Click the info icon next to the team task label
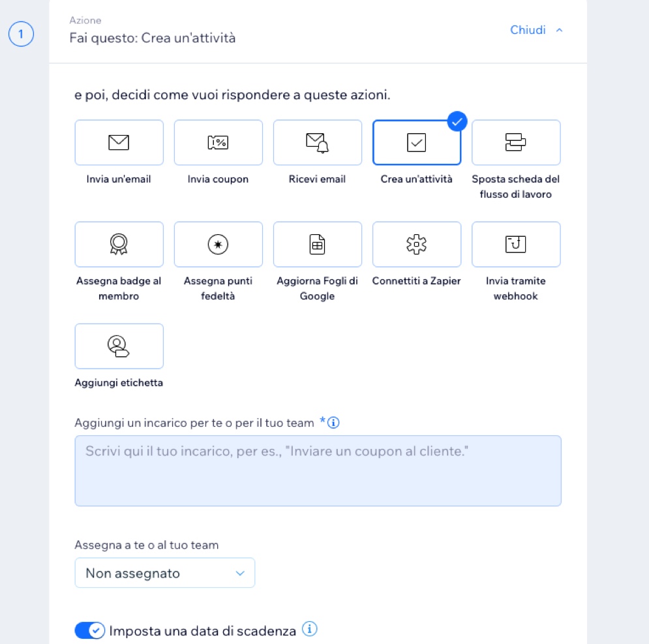649x644 pixels. point(333,422)
